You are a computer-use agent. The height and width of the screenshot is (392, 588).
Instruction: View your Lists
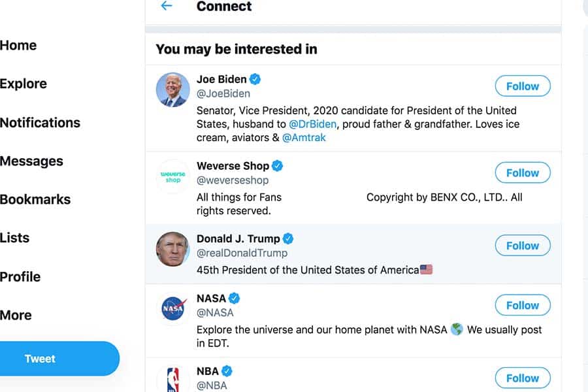click(14, 238)
